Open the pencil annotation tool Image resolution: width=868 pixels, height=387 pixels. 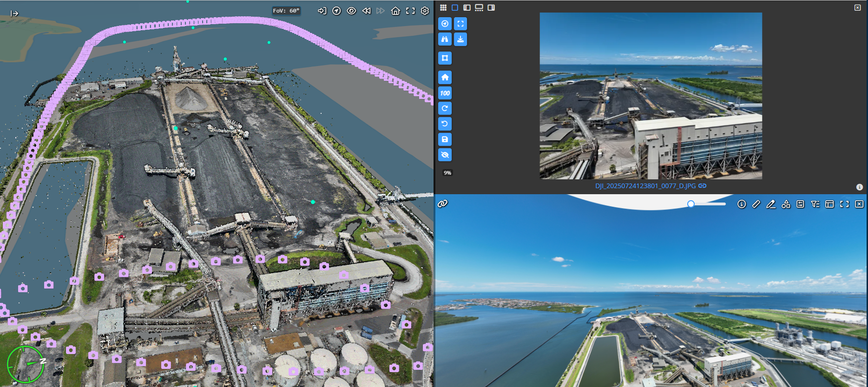point(770,204)
